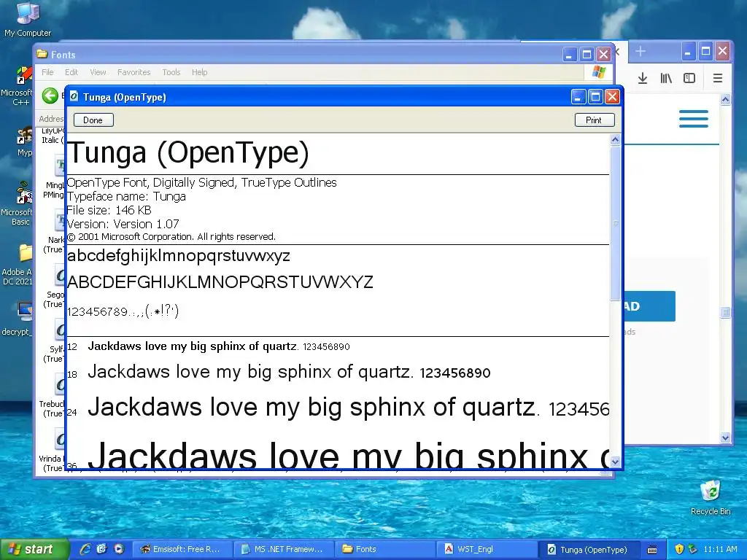Viewport: 747px width, 560px height.
Task: Open Edit menu in Fonts window
Action: (x=71, y=72)
